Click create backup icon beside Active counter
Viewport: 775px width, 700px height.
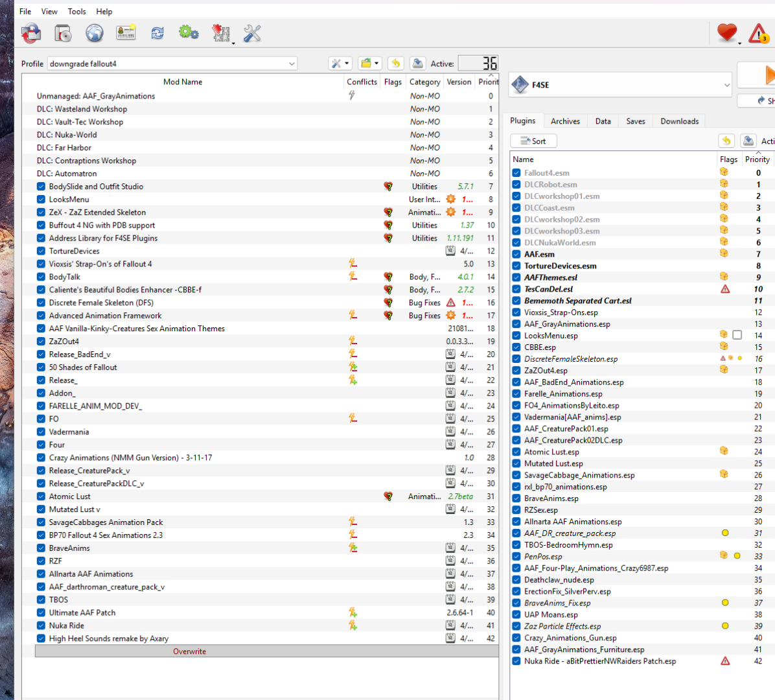point(418,64)
